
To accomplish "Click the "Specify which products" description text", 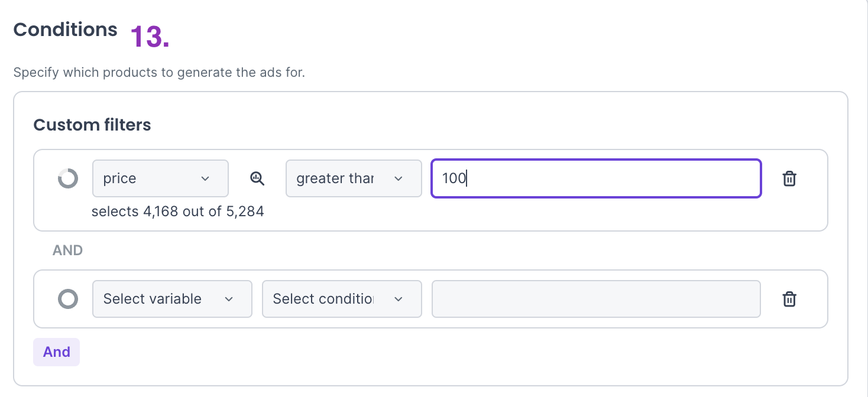I will [x=159, y=73].
